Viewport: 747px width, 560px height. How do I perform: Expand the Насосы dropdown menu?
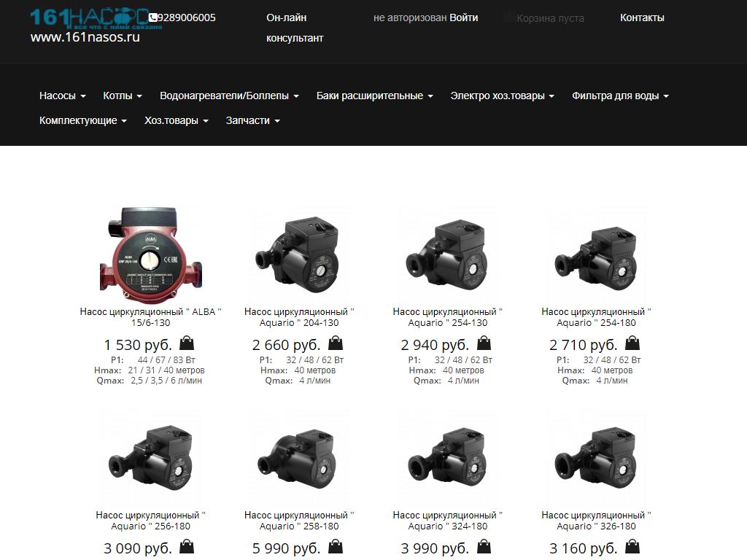pos(62,96)
